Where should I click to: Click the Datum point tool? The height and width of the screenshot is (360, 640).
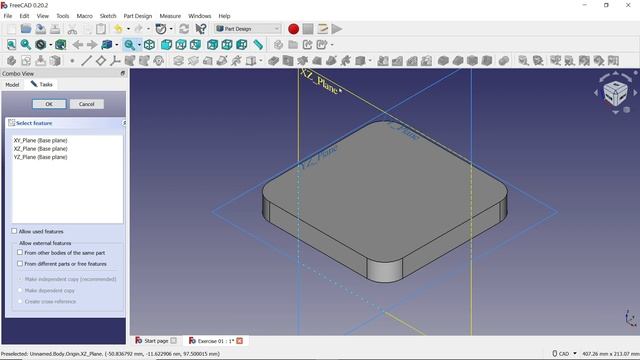tap(72, 61)
